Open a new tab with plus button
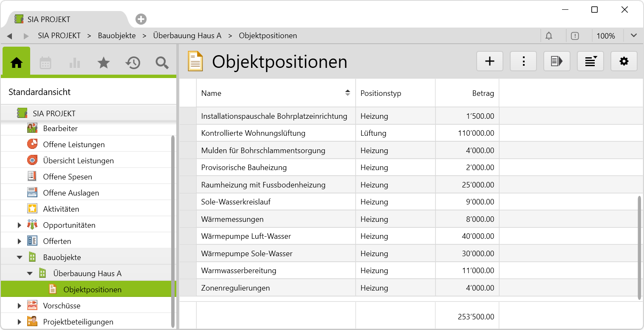Screen dimensions: 644x330 (141, 19)
